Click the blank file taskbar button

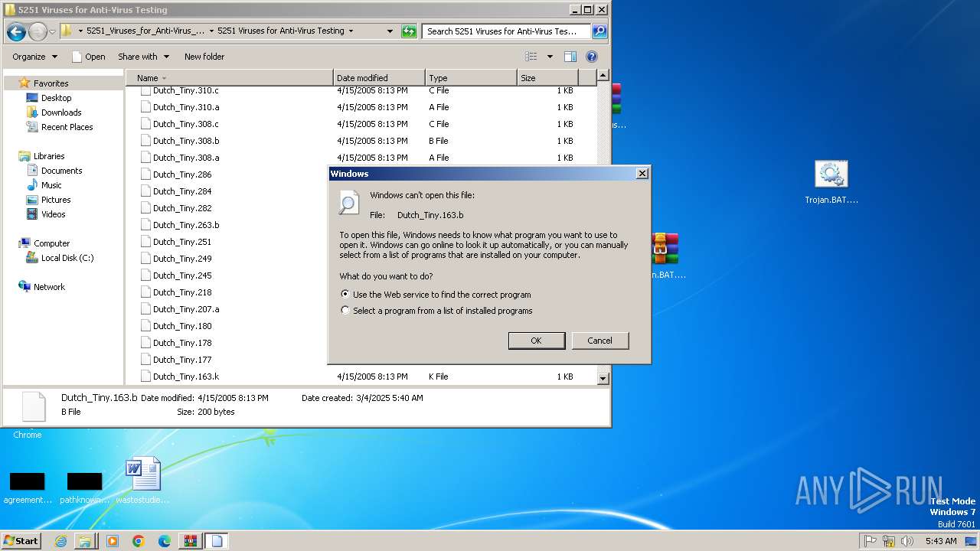(217, 541)
